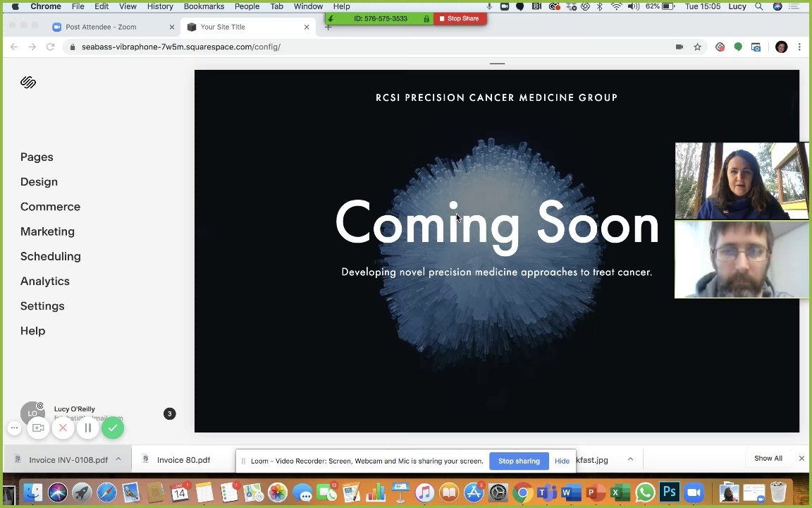The image size is (812, 508).
Task: Click the bearded man's video thumbnail
Action: [x=742, y=260]
